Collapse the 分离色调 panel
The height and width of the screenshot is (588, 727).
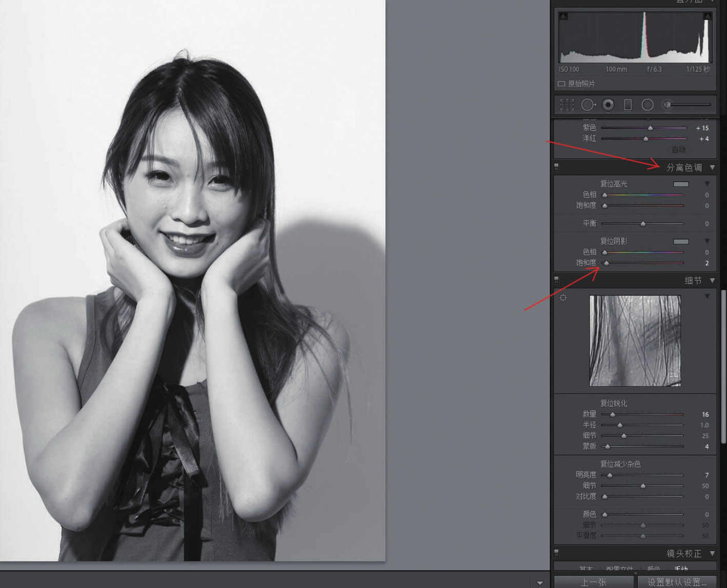point(712,167)
